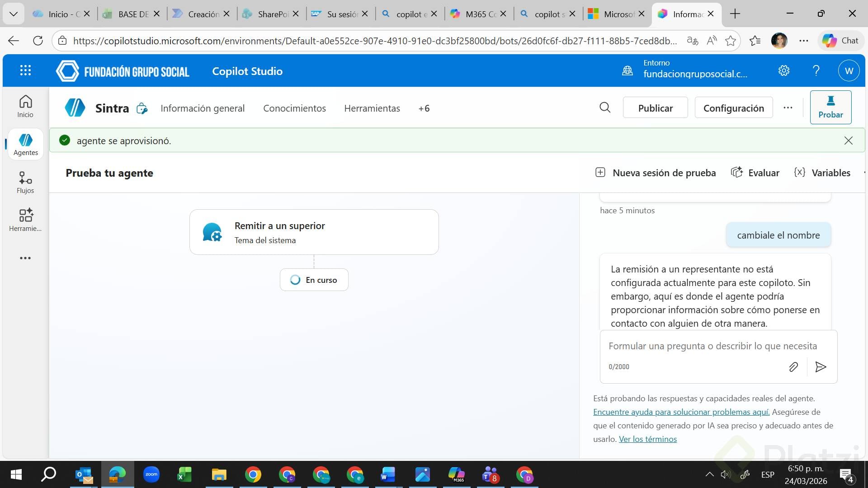Viewport: 868px width, 488px height.
Task: Open the settings gear in the header
Action: point(783,70)
